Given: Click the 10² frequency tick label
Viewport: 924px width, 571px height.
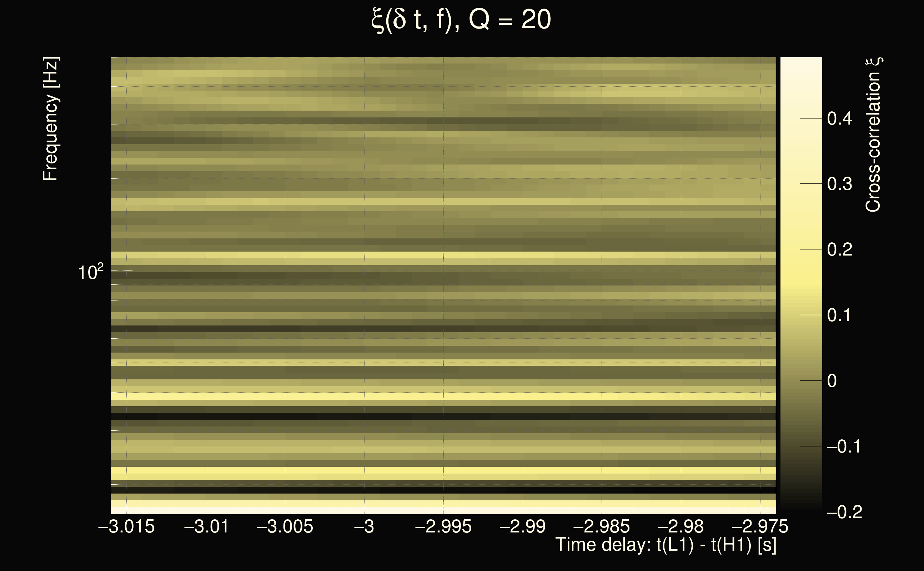Looking at the screenshot, I should point(90,272).
